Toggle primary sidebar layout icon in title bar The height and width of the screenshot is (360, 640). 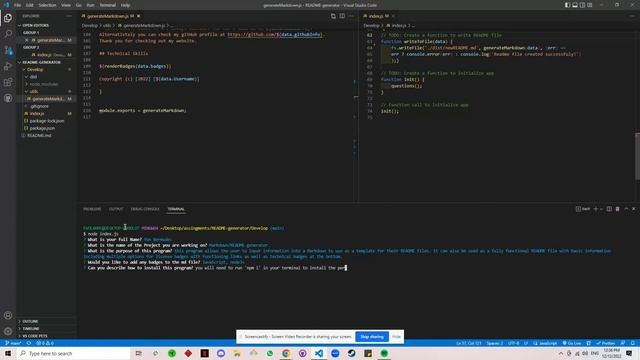tap(567, 5)
